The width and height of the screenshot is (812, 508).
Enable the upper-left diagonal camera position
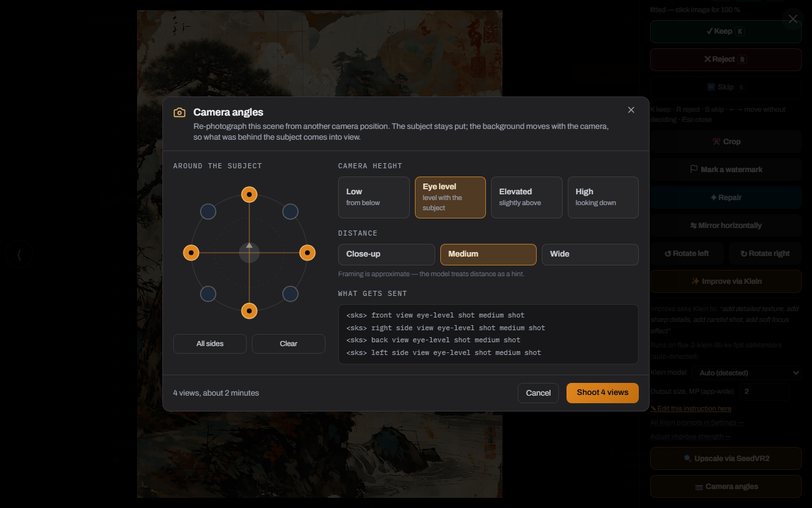tap(208, 211)
